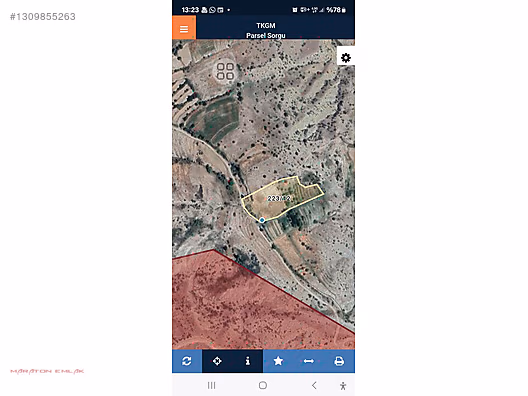Tap the parcel label 223/12
Image resolution: width=528 pixels, height=396 pixels.
pos(278,198)
